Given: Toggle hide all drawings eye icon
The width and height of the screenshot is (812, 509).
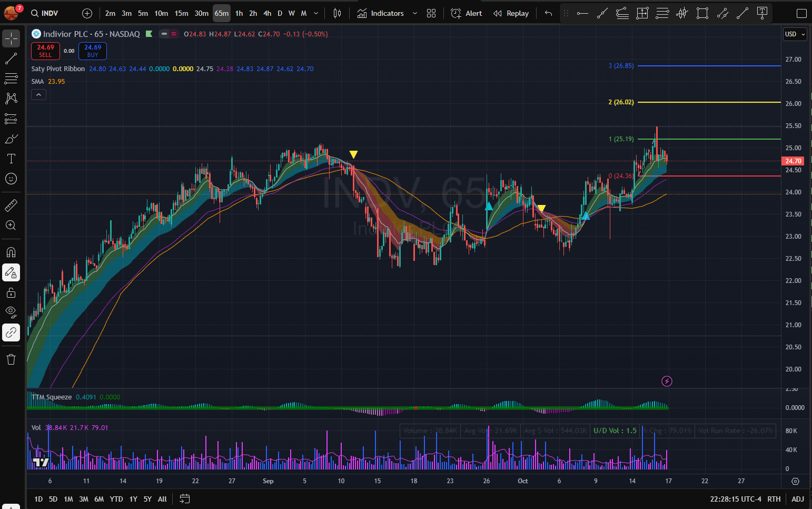Looking at the screenshot, I should coord(11,312).
